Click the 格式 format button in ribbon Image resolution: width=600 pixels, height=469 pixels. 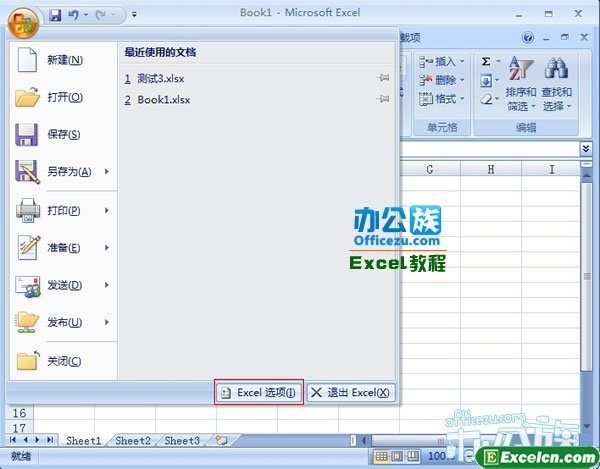(442, 99)
